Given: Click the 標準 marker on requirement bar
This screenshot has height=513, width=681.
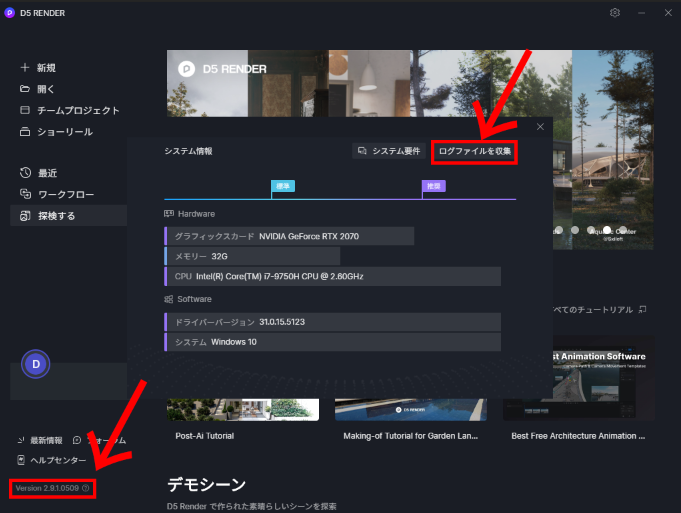Looking at the screenshot, I should pyautogui.click(x=283, y=186).
